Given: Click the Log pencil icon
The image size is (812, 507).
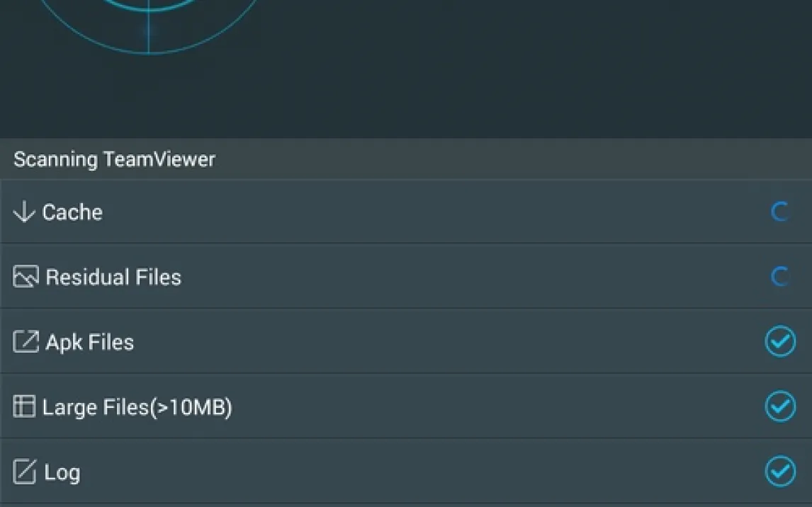Looking at the screenshot, I should (x=24, y=472).
